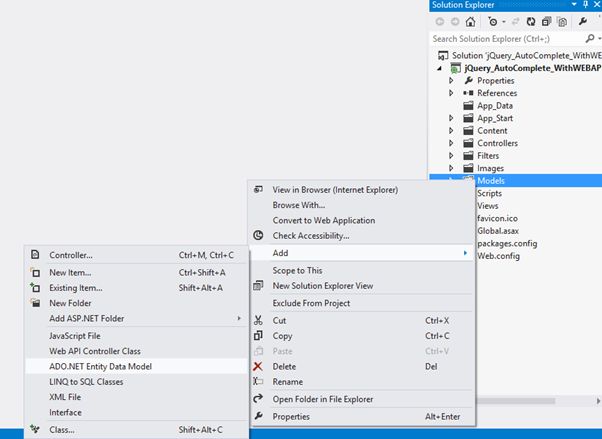Select the Solution root node
The height and width of the screenshot is (439, 602).
click(x=519, y=55)
